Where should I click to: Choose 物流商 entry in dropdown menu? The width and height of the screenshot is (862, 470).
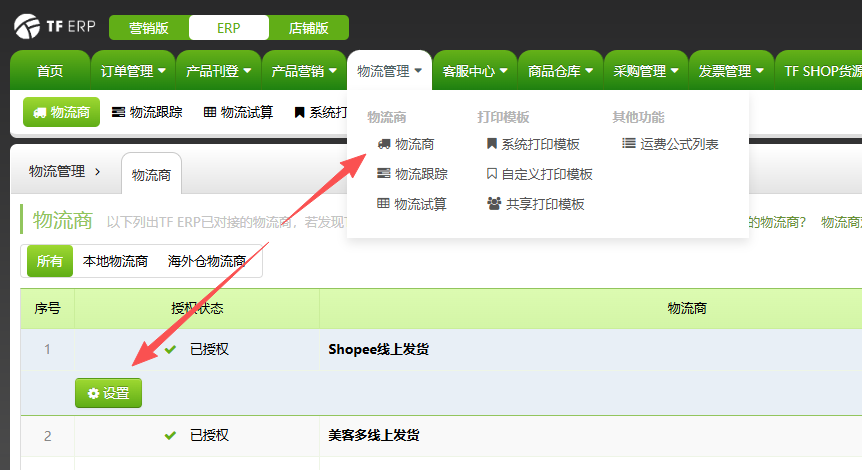415,144
